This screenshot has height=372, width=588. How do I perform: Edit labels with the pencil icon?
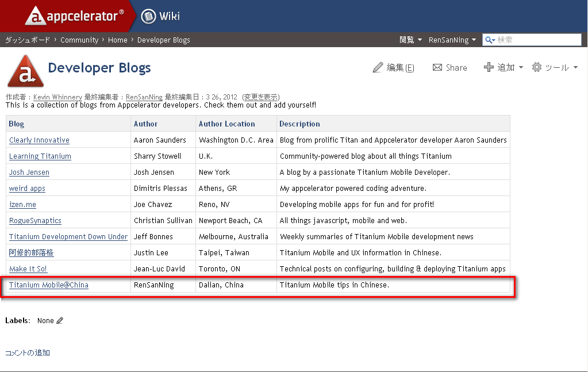pyautogui.click(x=60, y=321)
